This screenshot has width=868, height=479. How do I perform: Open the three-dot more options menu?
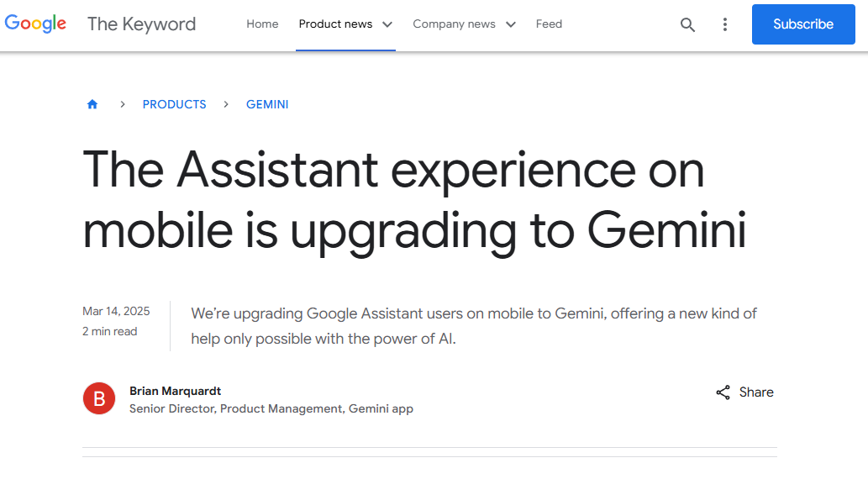(x=725, y=24)
